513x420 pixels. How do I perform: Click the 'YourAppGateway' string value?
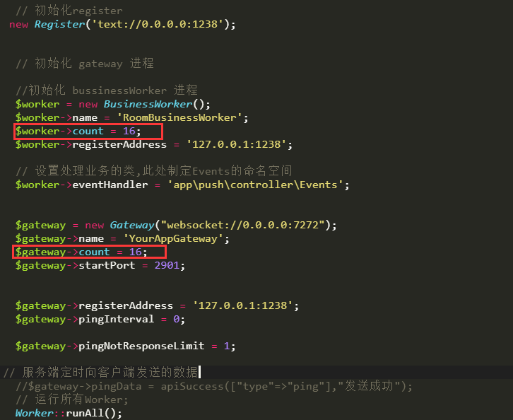tap(173, 238)
